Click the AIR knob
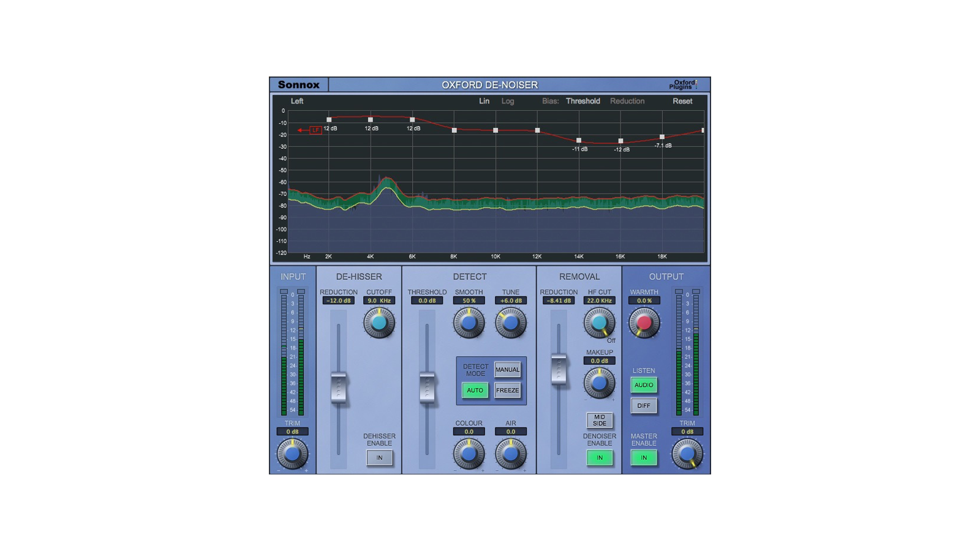Screen dimensions: 980x551 511,454
